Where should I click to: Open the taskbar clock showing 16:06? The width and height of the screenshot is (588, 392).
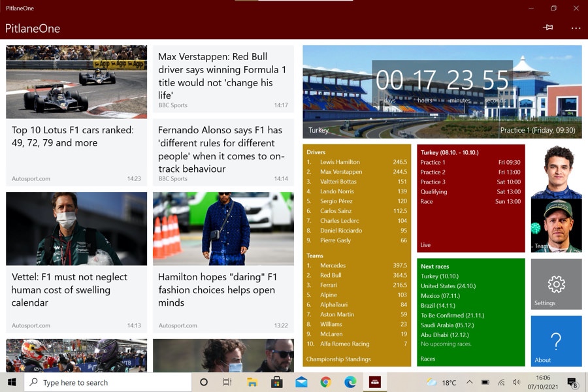(543, 382)
